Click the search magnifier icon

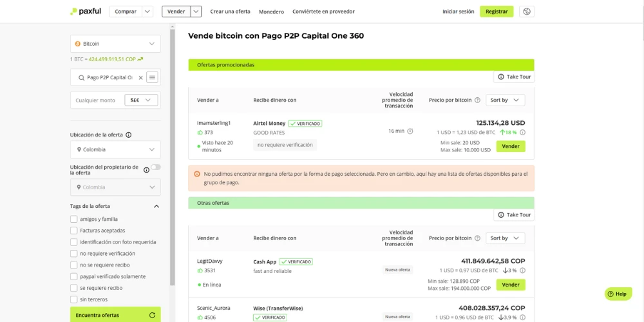click(80, 77)
